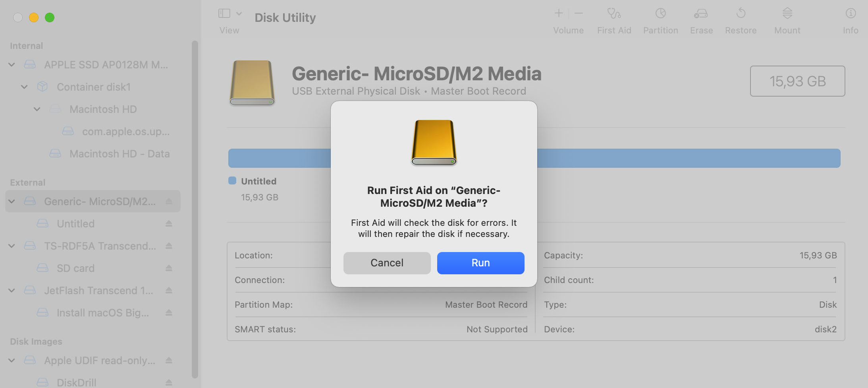Select com.apple.os.up... snapshot entry
The image size is (868, 388).
[x=126, y=131]
